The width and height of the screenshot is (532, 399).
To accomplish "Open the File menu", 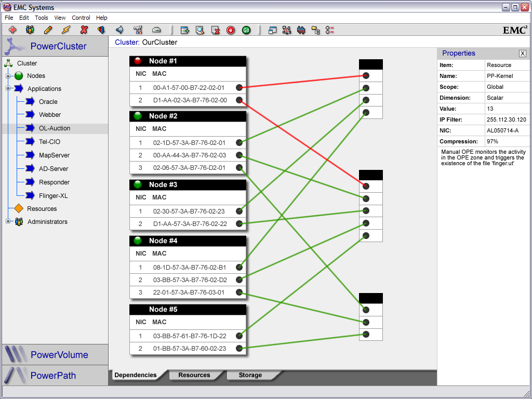I will (9, 18).
